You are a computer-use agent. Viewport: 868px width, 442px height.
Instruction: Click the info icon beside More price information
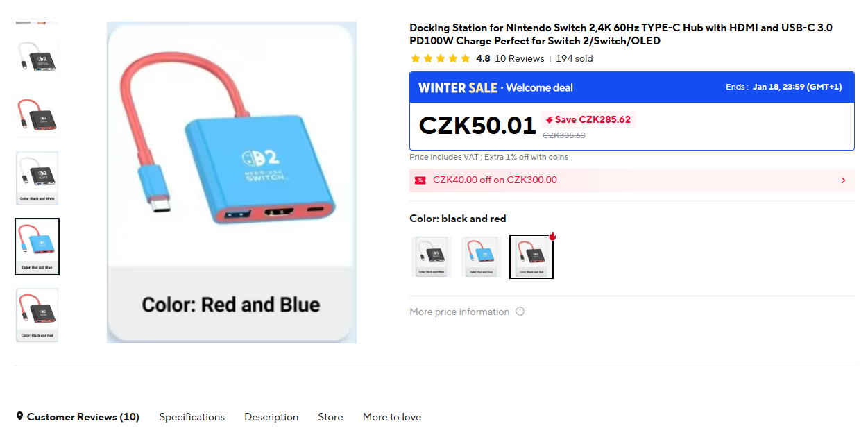520,312
